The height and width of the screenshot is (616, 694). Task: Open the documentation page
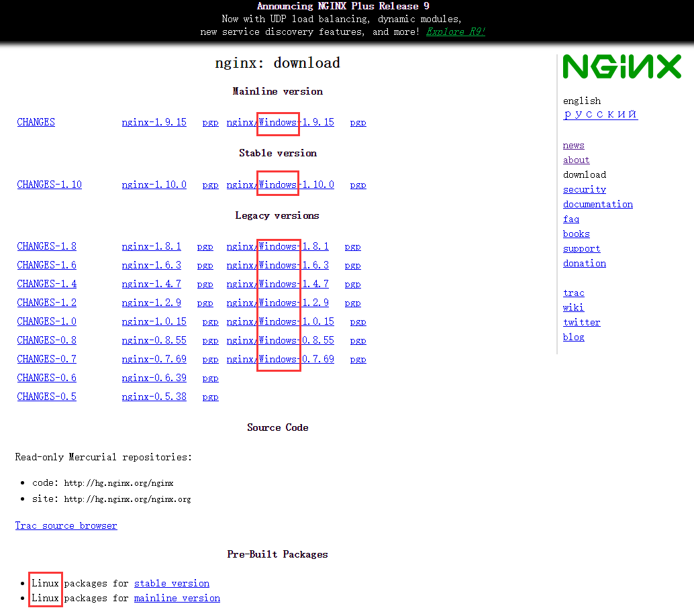click(x=598, y=204)
